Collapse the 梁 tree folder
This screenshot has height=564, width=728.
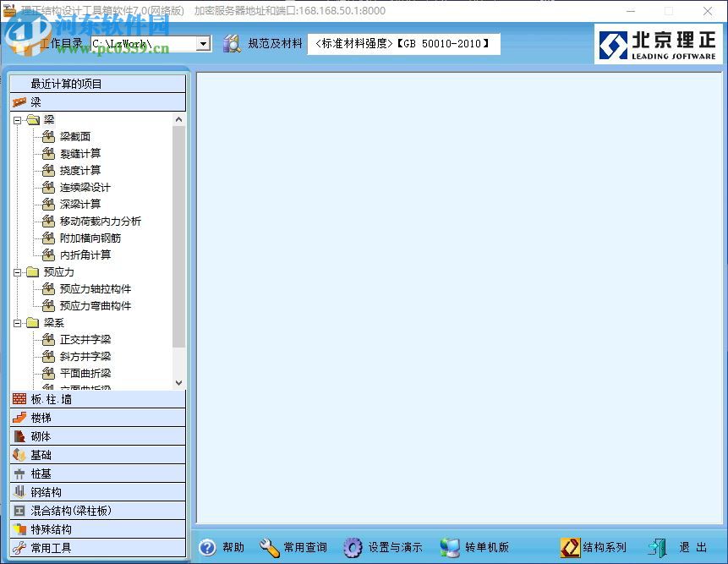(x=15, y=118)
